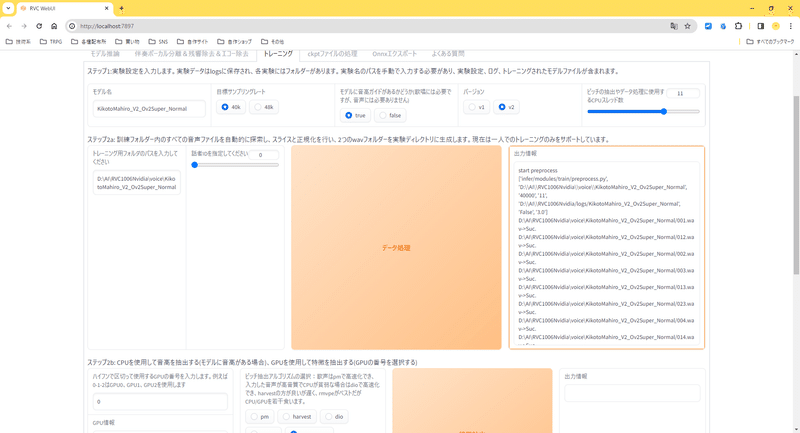Open the すべてのブックマーク folder
Viewport: 800px width, 433px height.
click(770, 42)
